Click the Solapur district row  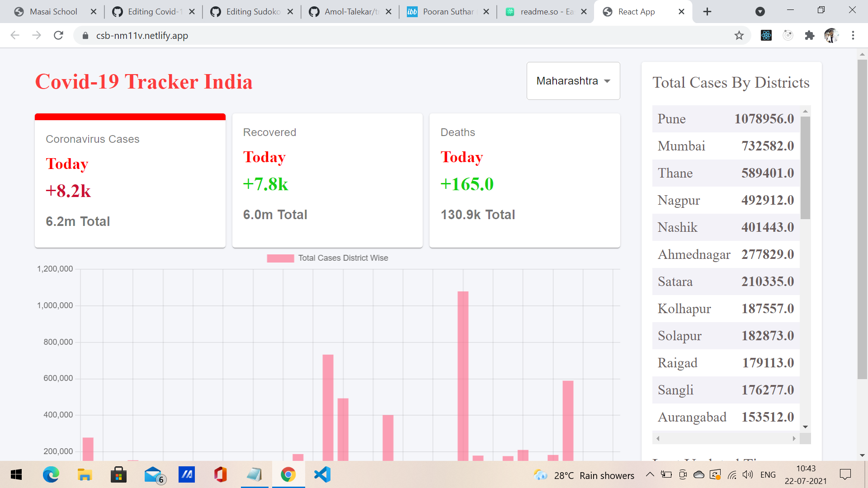pos(726,336)
